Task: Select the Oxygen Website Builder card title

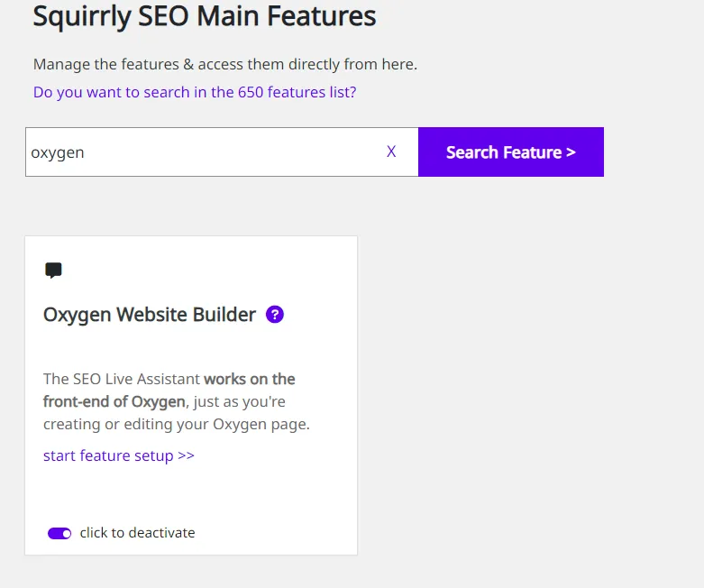Action: tap(150, 315)
